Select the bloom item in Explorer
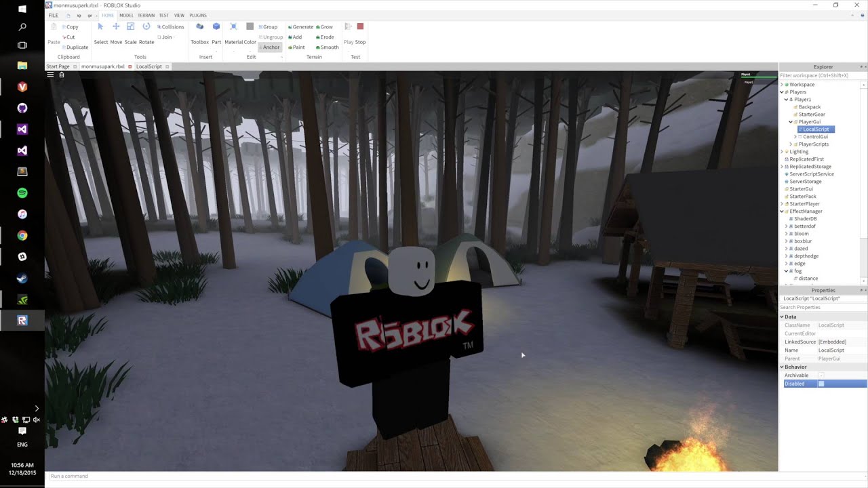Screen dimensions: 868x488 [x=801, y=234]
